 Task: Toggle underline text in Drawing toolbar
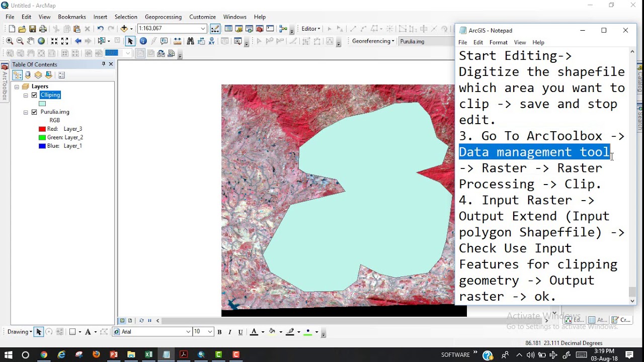pos(240,332)
